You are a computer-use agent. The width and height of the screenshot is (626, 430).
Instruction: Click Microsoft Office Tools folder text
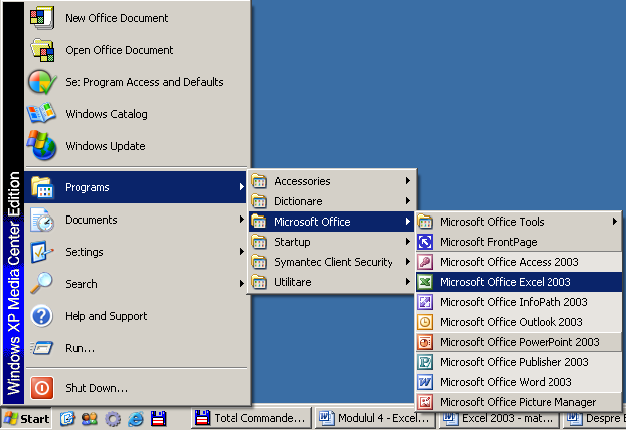click(x=492, y=222)
